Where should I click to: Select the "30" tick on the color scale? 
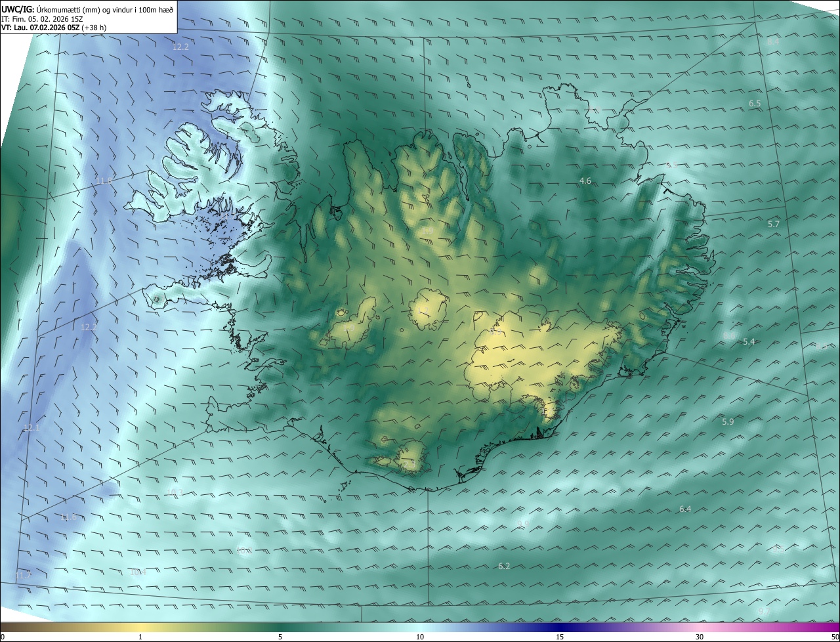(700, 637)
